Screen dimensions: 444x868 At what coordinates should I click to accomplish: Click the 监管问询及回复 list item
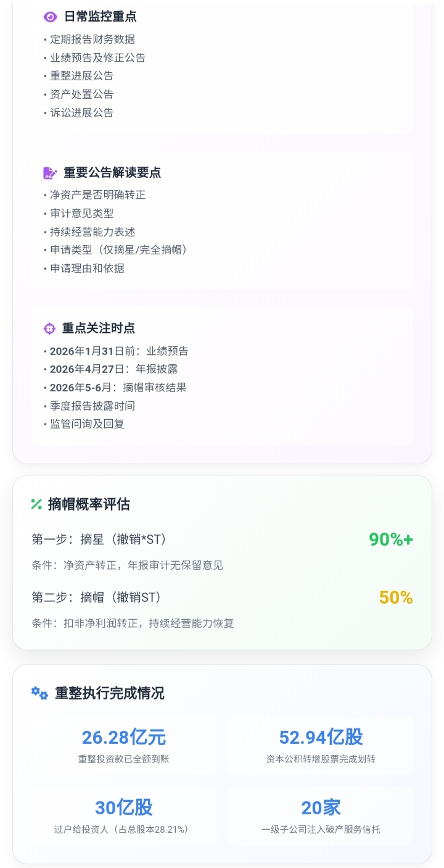pyautogui.click(x=87, y=424)
